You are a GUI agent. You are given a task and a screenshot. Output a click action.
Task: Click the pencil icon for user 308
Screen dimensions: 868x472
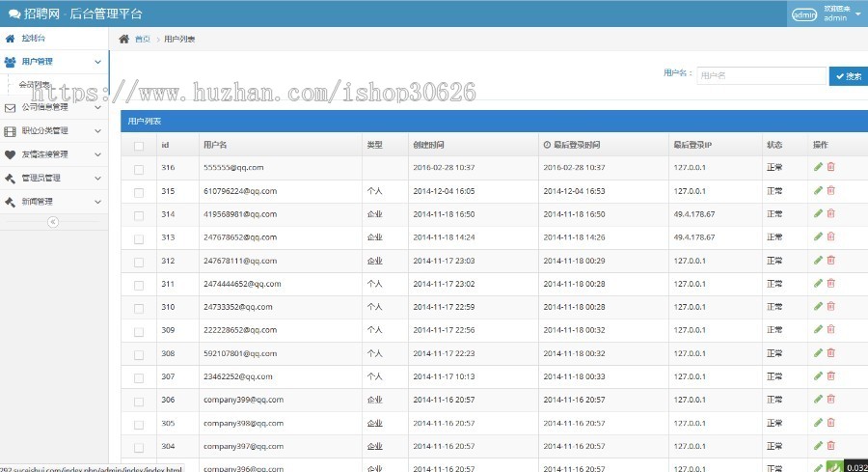pos(818,353)
